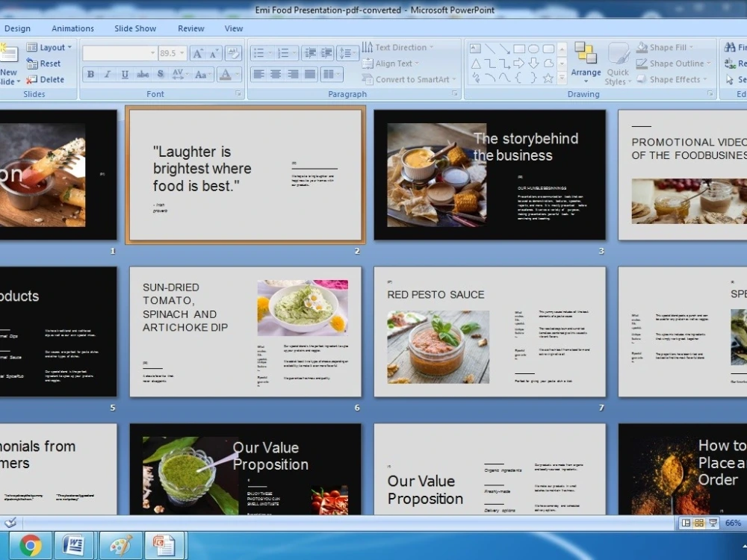
Task: Select the Laughter quote slide 2 thumbnail
Action: tap(245, 175)
